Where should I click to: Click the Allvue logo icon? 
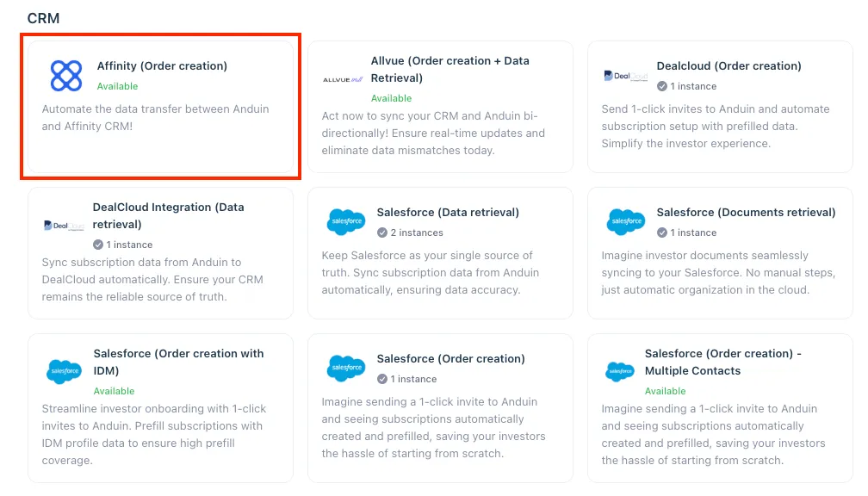(x=343, y=80)
